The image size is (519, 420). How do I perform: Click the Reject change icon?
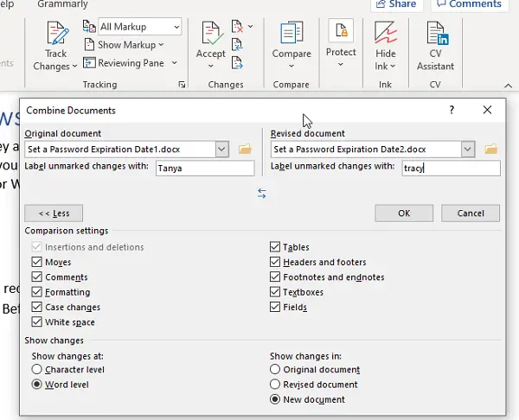pyautogui.click(x=237, y=27)
